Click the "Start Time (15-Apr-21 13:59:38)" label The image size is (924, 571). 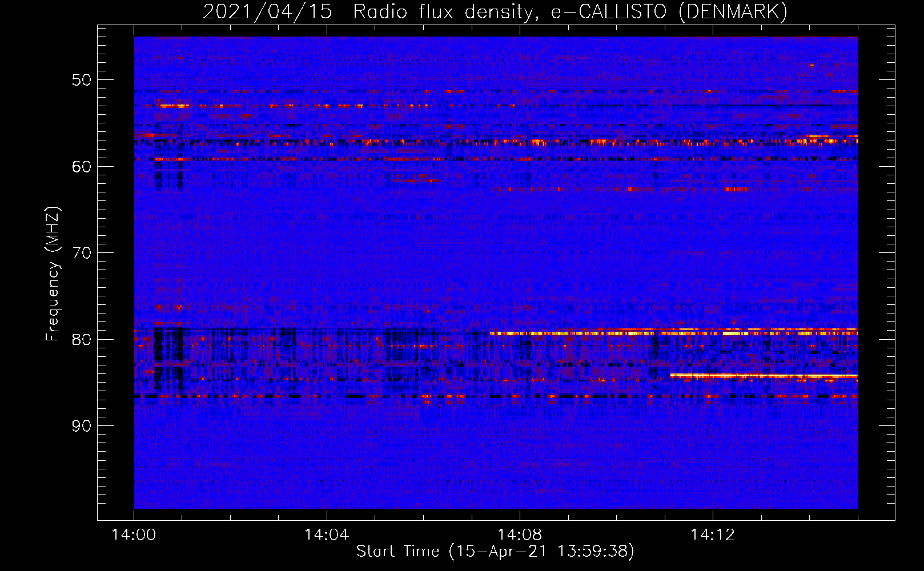(x=495, y=551)
